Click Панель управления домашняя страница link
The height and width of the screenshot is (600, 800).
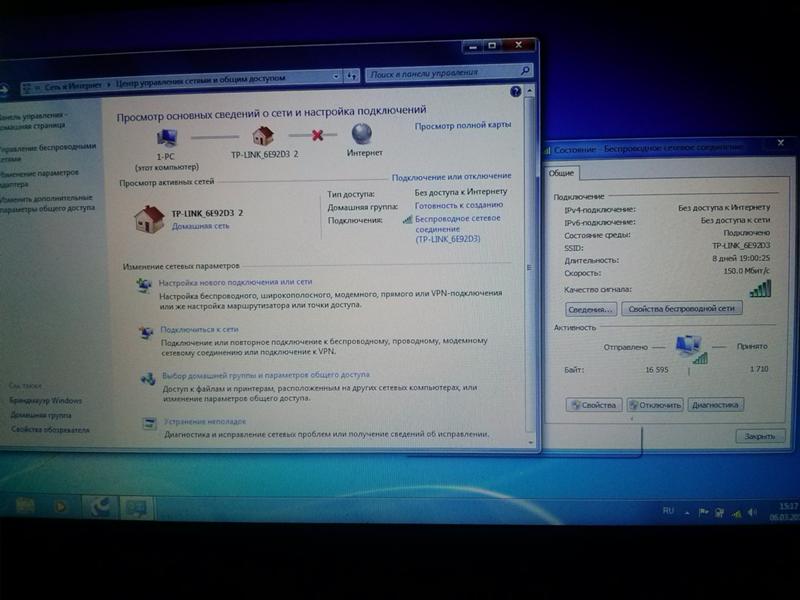33,120
